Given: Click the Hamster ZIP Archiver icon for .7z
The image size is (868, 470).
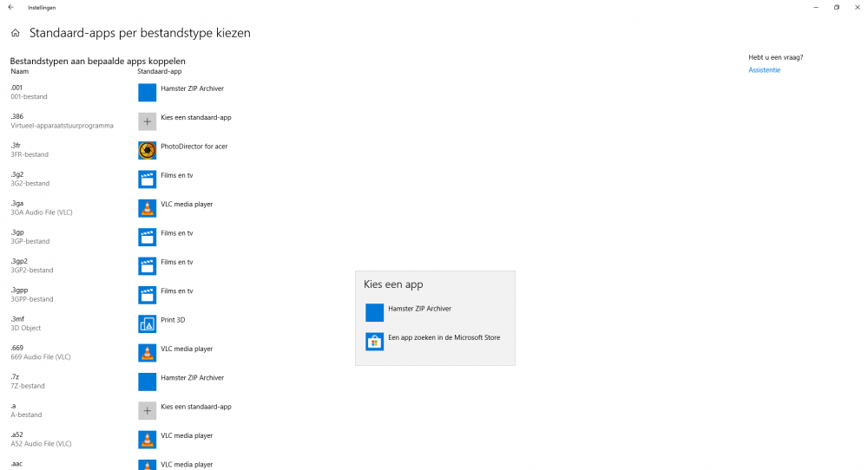Looking at the screenshot, I should pos(148,382).
